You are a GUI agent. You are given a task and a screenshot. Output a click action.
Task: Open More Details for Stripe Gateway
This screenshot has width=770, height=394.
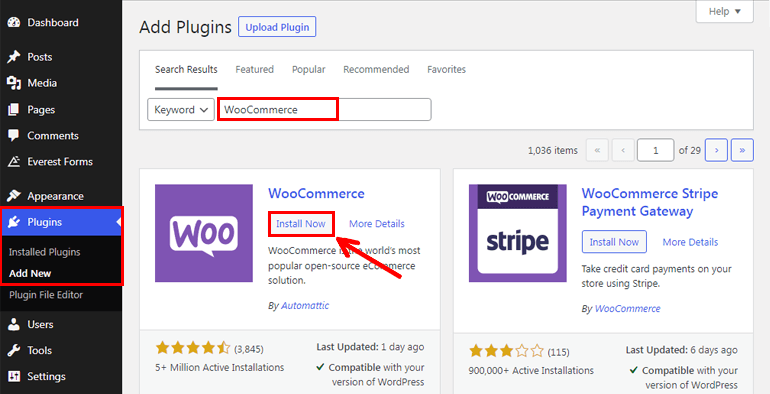click(x=690, y=242)
